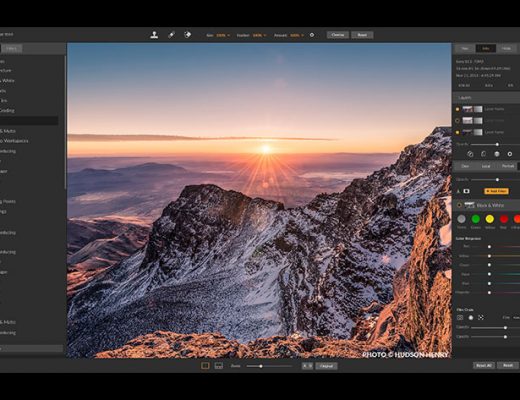The image size is (520, 400).
Task: Click the Original button in the bottom bar
Action: [326, 366]
